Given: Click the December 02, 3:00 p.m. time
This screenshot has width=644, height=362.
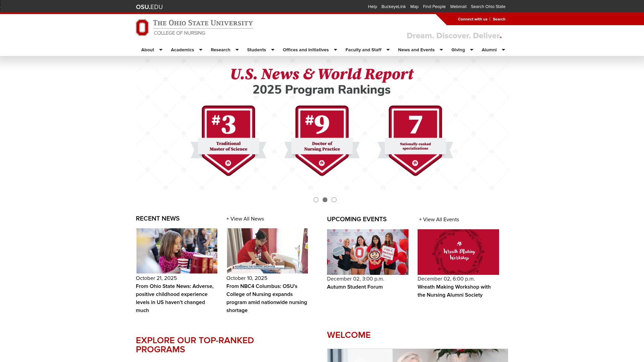Looking at the screenshot, I should (x=356, y=279).
